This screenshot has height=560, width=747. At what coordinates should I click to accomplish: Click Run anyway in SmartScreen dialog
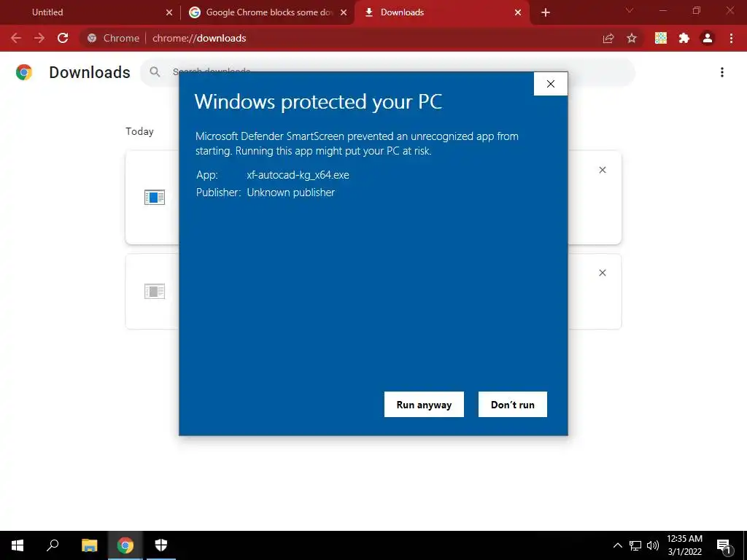pos(424,404)
